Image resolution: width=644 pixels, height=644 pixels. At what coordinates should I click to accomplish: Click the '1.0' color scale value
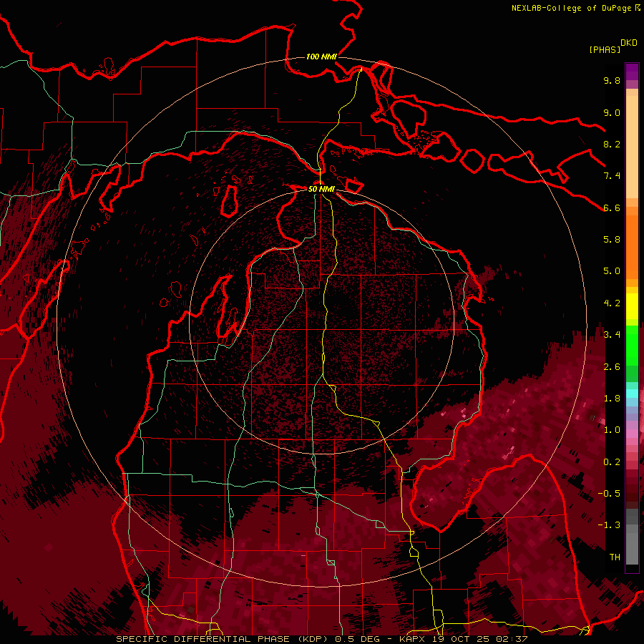click(612, 430)
